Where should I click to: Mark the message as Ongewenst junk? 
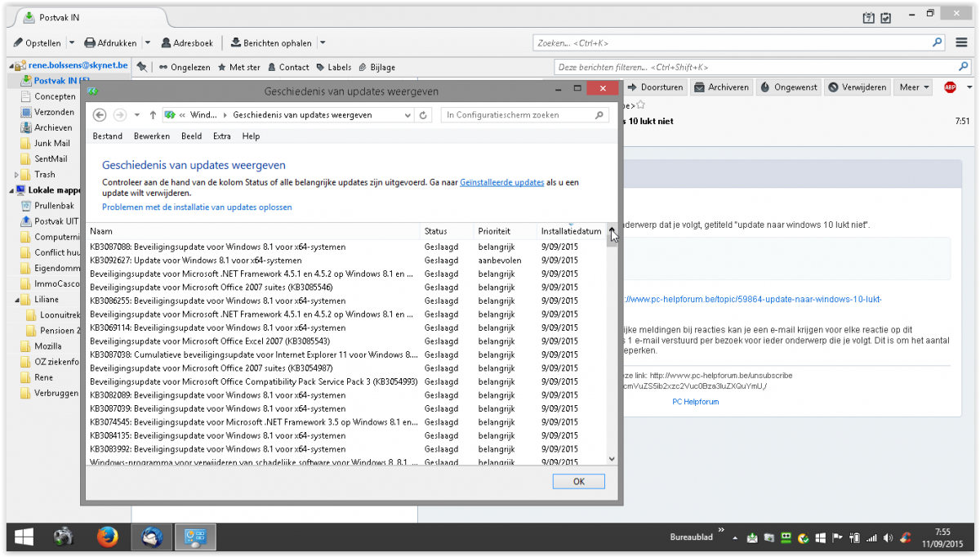coord(788,87)
